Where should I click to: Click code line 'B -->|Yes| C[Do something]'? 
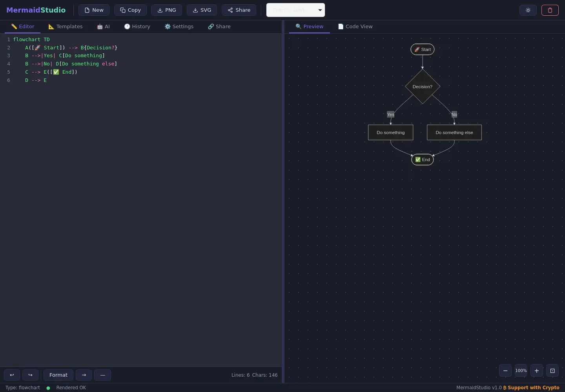(x=65, y=56)
